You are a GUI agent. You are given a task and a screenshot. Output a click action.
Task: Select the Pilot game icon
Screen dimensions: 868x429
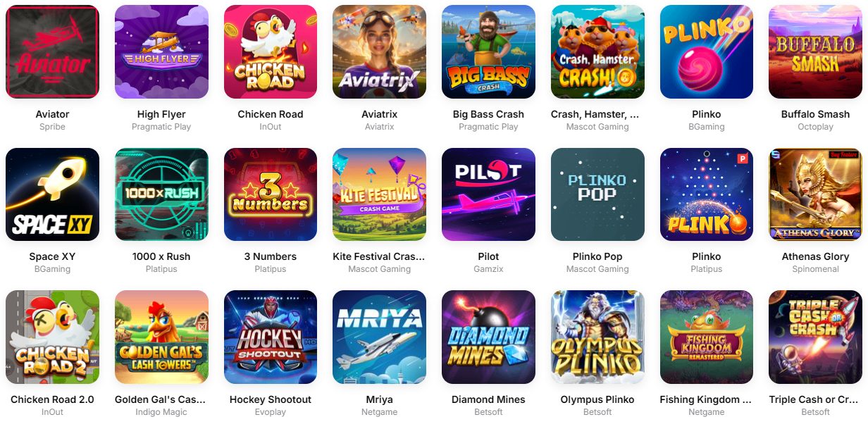click(488, 194)
